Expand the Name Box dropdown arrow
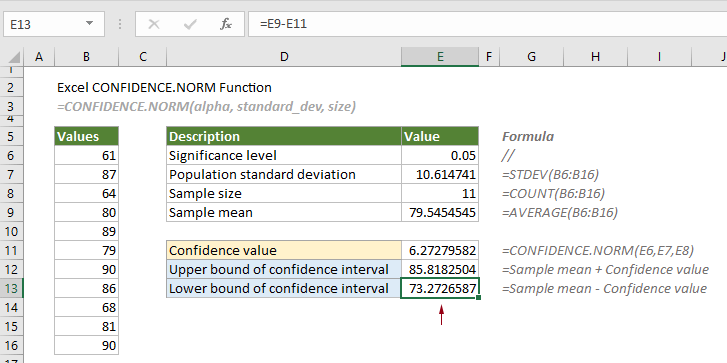Screen dimensions: 727x363 coord(89,24)
